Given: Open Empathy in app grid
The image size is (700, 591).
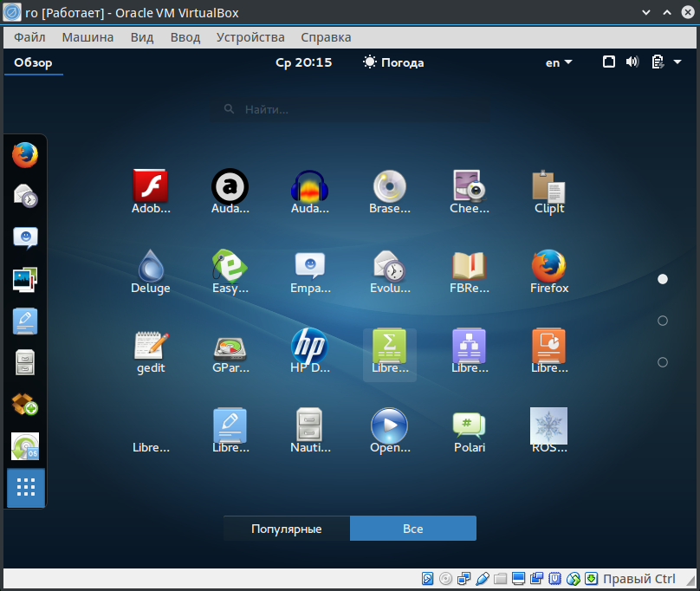Looking at the screenshot, I should tap(310, 271).
